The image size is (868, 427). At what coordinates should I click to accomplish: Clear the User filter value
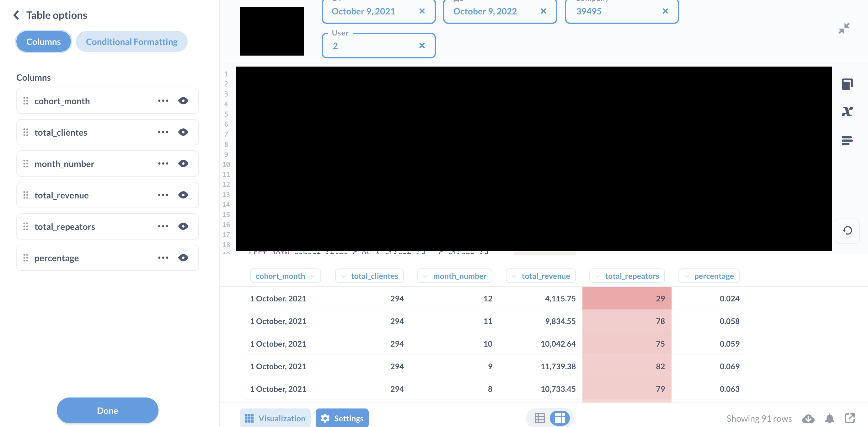422,45
